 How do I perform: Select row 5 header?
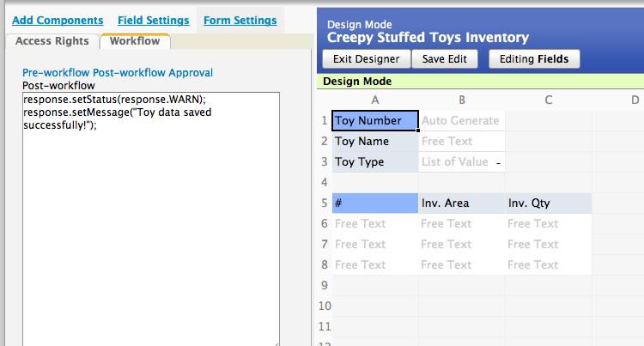point(325,203)
